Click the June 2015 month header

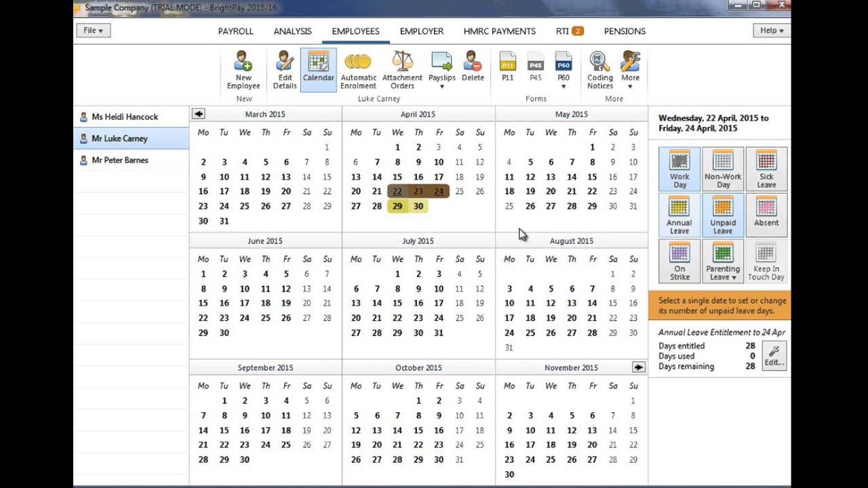(265, 241)
